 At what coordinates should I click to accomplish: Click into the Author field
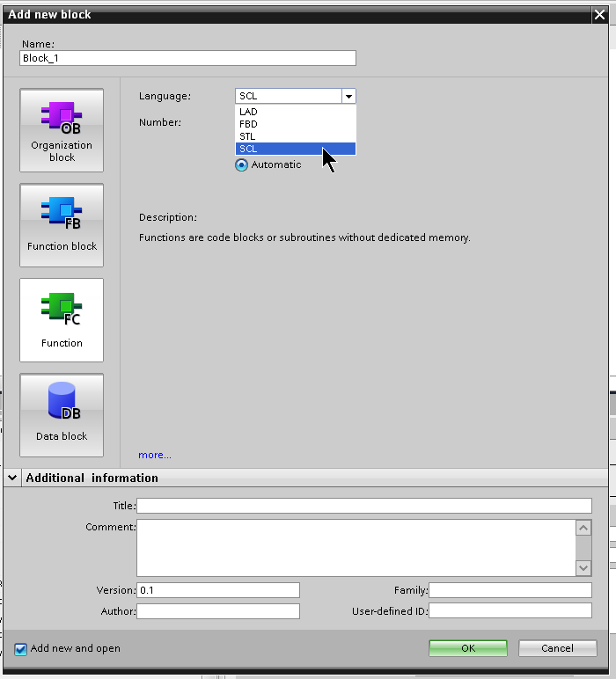(x=218, y=611)
